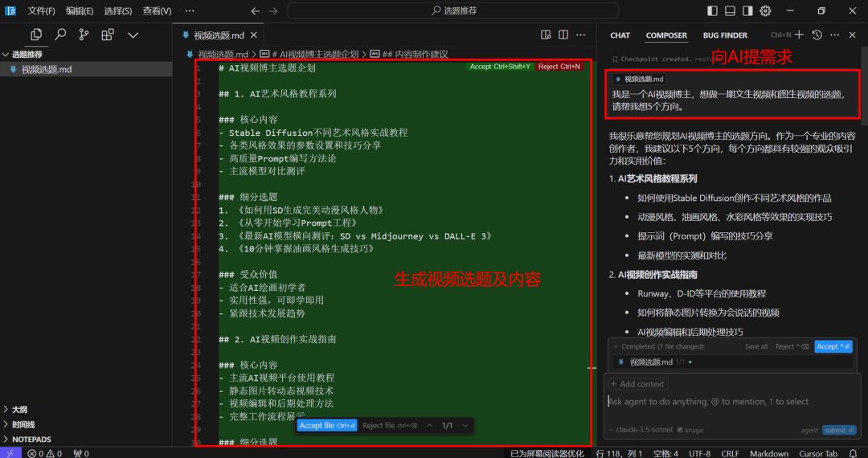Open the 文件(F) menu
The height and width of the screenshot is (458, 868).
coord(41,11)
